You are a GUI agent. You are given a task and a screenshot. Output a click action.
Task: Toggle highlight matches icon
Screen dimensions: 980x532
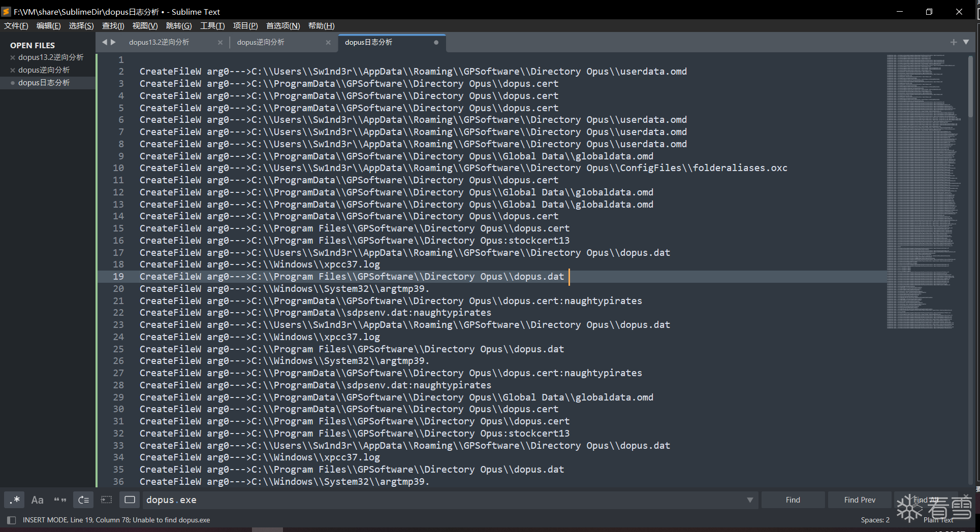tap(130, 500)
